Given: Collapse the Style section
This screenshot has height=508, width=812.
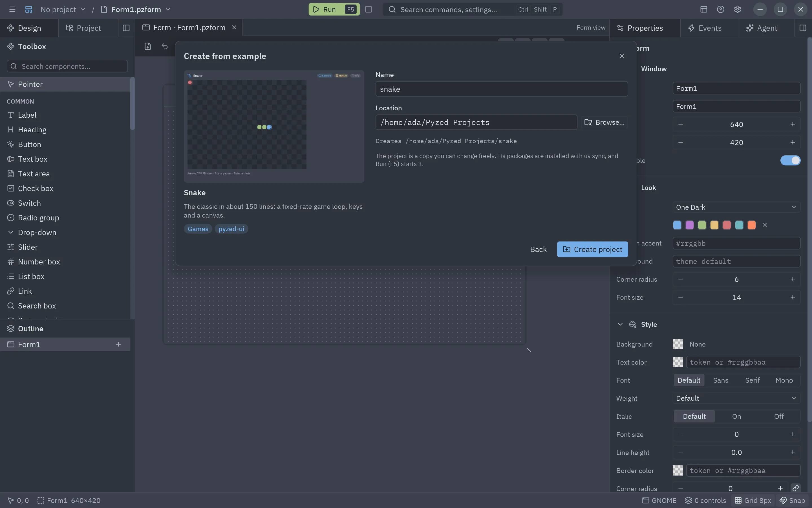Looking at the screenshot, I should pyautogui.click(x=620, y=325).
